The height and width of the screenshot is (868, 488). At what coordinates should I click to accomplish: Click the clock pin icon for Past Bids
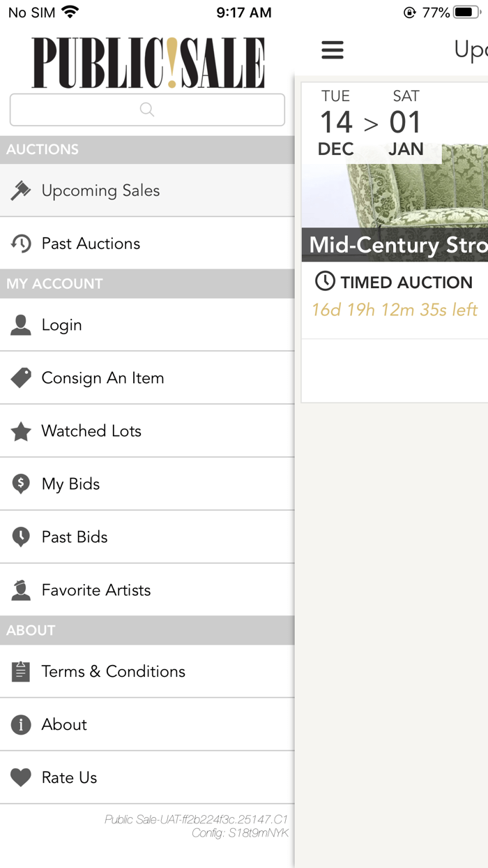[21, 537]
